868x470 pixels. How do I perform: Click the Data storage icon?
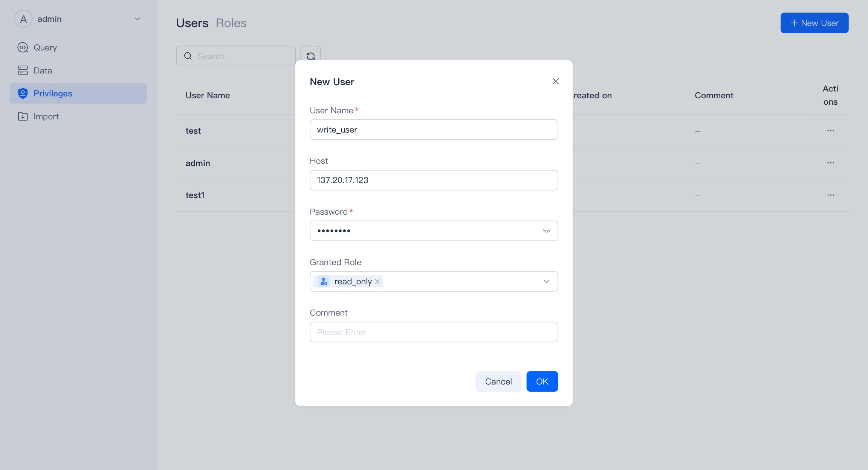pos(23,70)
